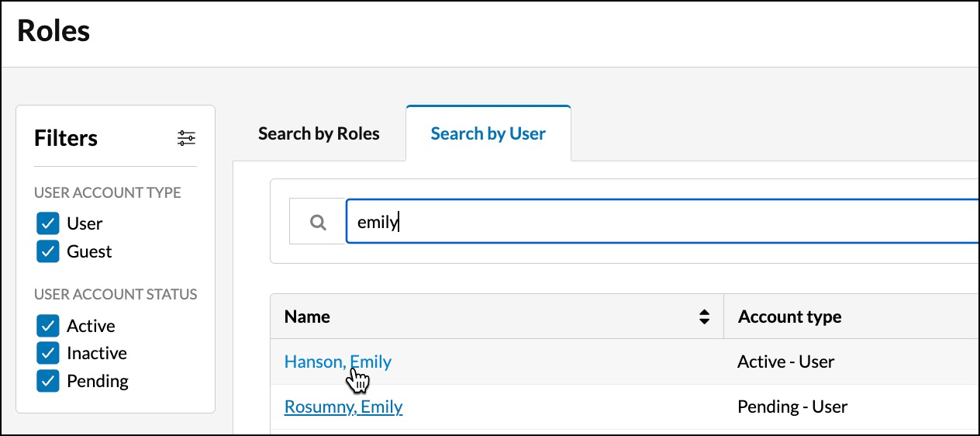Uncheck the Guest account type checkbox
Screen dimensions: 980x436
click(48, 251)
